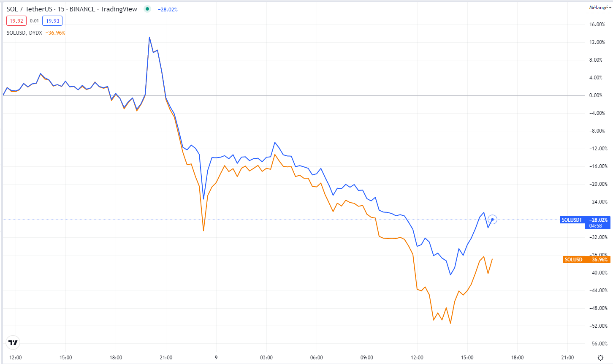Click the green market status dot

coord(147,9)
